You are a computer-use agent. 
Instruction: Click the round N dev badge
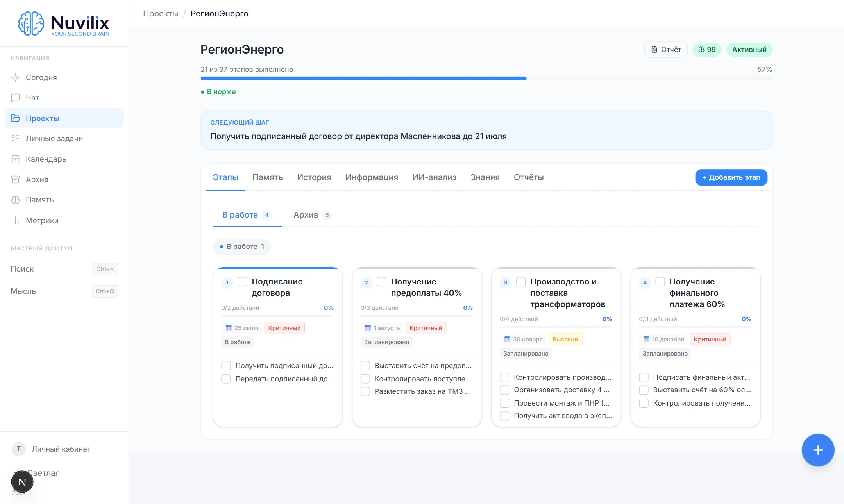(22, 482)
